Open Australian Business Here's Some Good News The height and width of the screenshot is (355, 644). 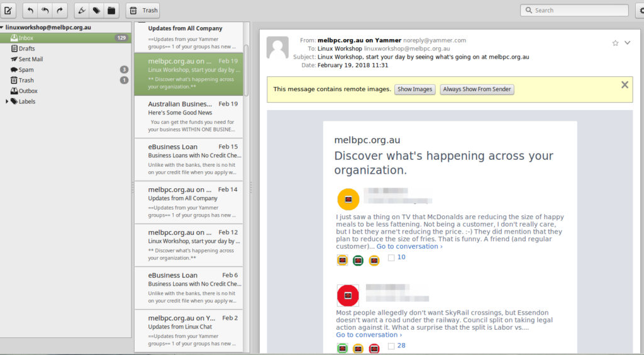click(189, 116)
